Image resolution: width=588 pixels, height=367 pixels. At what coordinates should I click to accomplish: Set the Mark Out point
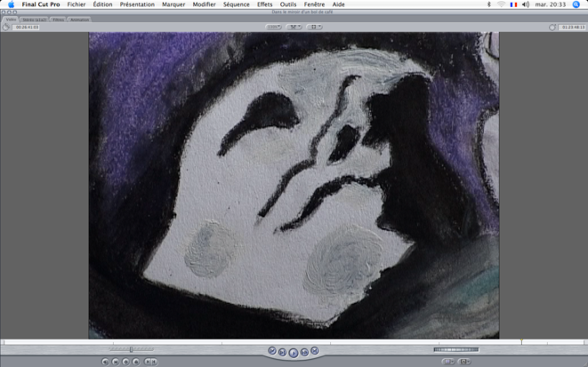coord(154,362)
